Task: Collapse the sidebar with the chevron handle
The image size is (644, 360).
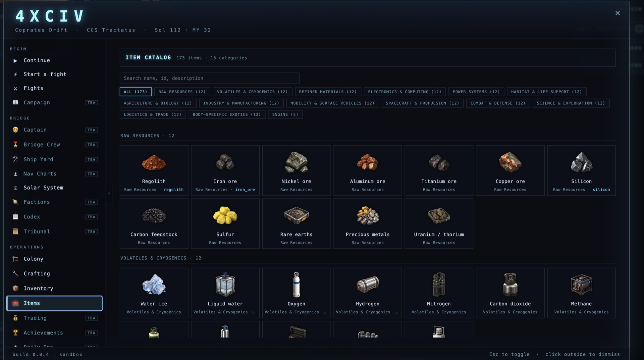Action: 109,193
